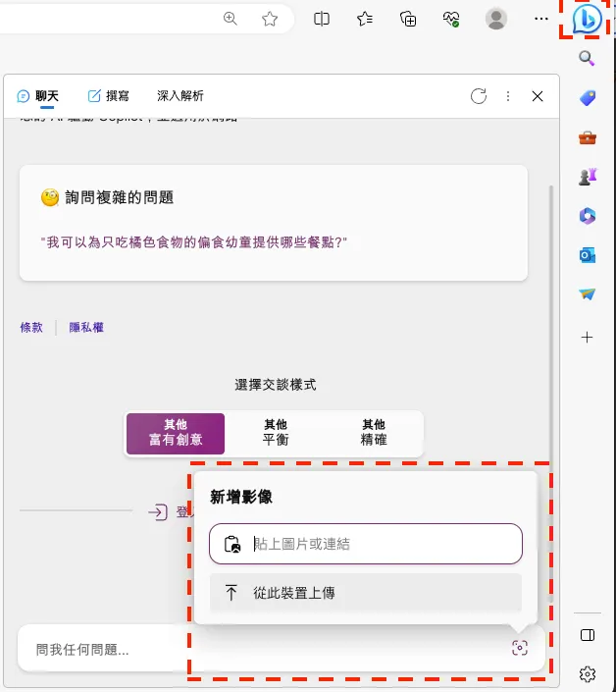Open sidebar settings gear icon
This screenshot has height=692, width=616.
tap(588, 674)
